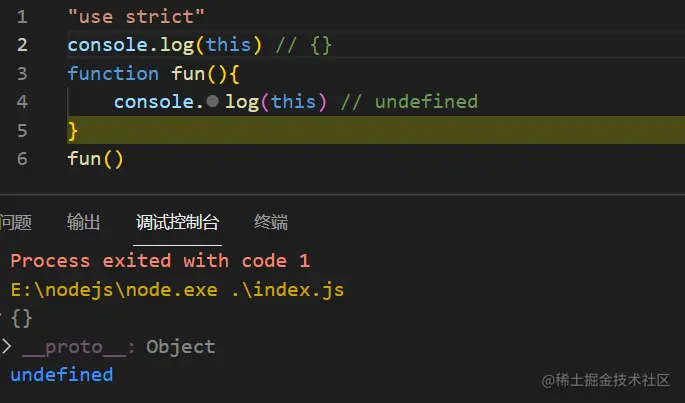
Task: Click 'Process exited with code 1' message
Action: 160,261
